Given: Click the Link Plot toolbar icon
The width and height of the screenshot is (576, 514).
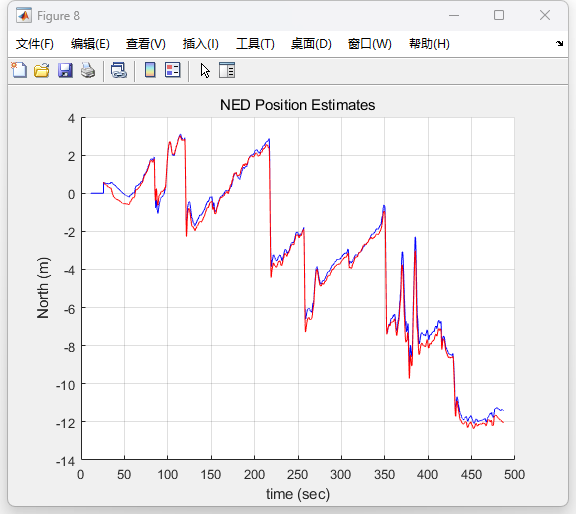Looking at the screenshot, I should 119,70.
